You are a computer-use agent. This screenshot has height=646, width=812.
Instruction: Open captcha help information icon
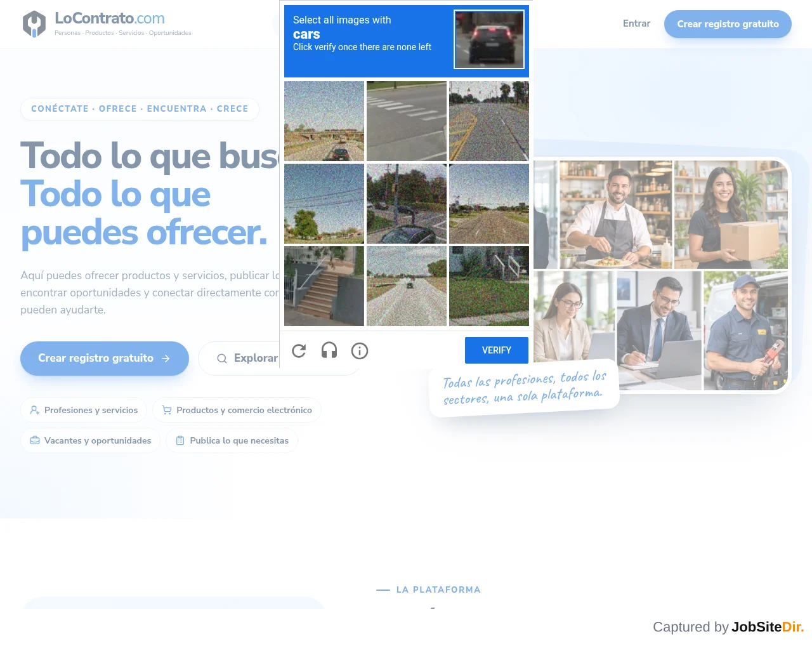point(360,350)
